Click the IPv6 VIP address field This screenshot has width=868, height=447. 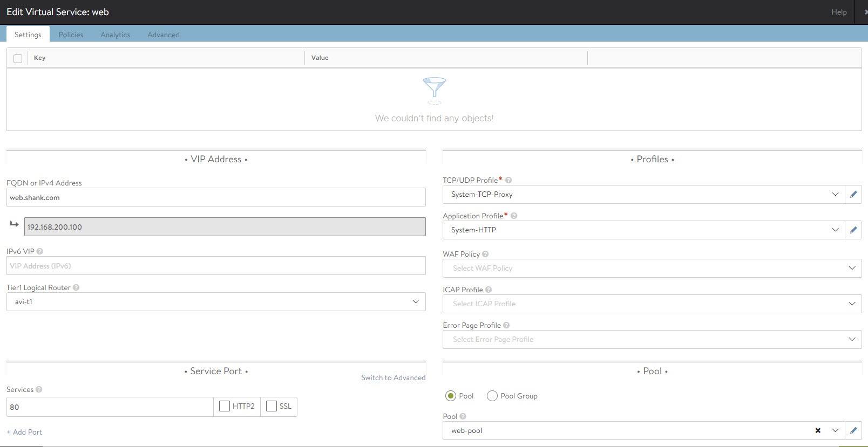(216, 266)
